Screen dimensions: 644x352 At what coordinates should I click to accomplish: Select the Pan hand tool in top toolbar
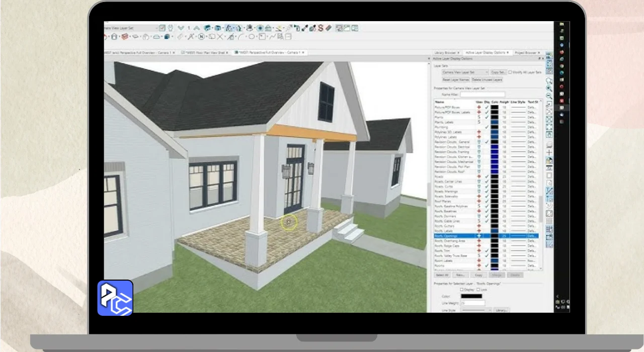(171, 28)
